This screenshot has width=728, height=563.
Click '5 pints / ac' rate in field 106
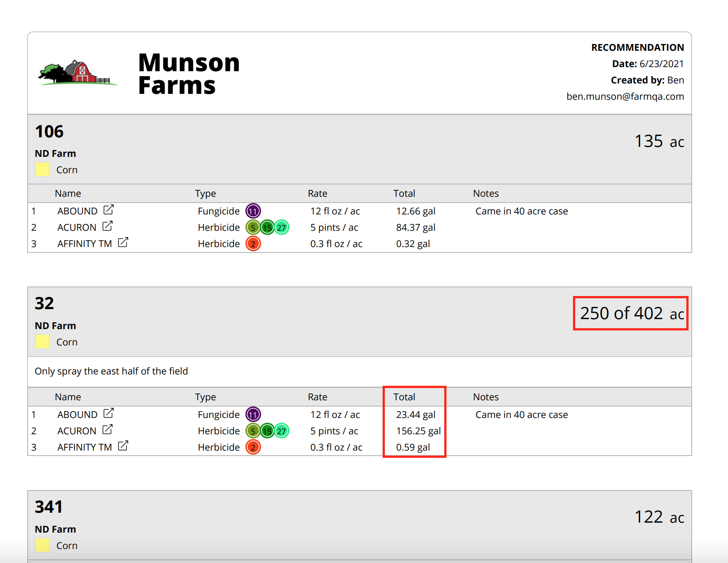(334, 228)
